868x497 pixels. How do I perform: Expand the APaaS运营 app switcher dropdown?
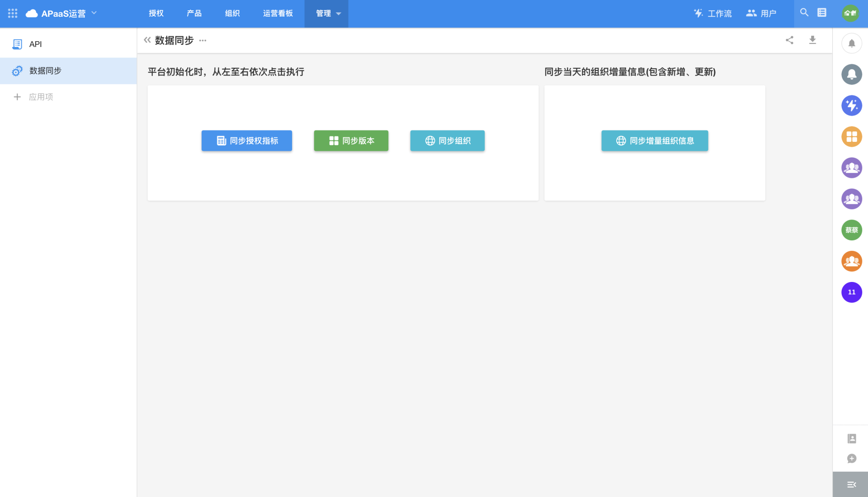point(94,13)
